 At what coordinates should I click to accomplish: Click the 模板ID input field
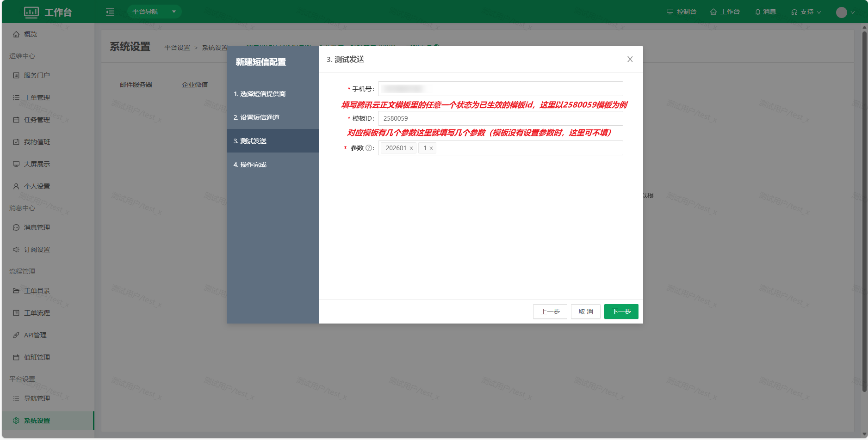500,118
